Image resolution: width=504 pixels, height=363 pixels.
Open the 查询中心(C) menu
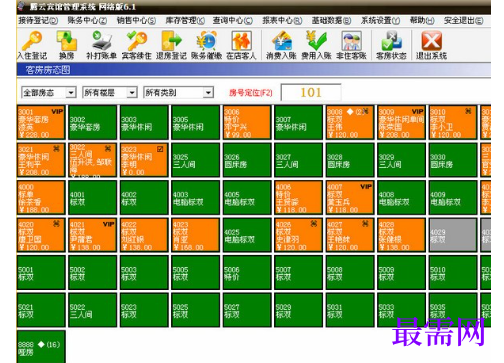[x=233, y=21]
